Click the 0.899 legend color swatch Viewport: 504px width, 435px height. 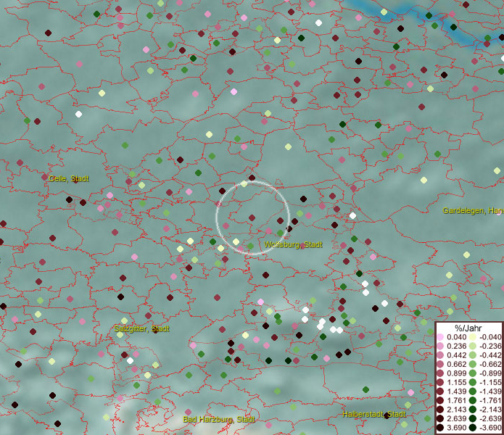click(x=440, y=373)
